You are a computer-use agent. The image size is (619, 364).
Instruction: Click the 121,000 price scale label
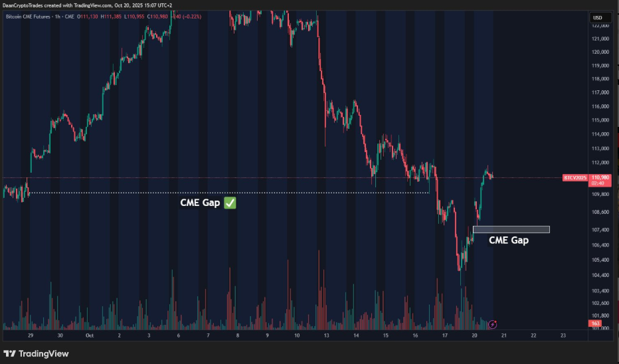pos(600,39)
